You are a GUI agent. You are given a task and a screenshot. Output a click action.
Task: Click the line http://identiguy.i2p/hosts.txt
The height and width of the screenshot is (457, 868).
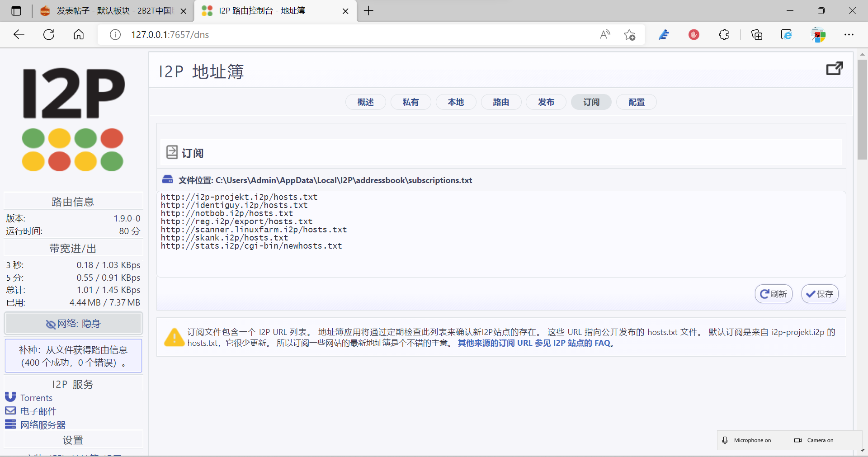pos(234,205)
